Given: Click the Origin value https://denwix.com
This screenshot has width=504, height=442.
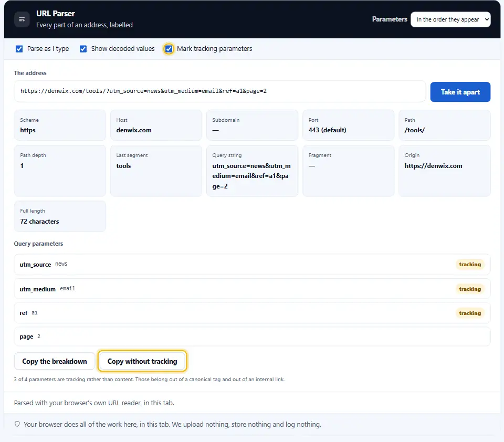Looking at the screenshot, I should click(433, 166).
